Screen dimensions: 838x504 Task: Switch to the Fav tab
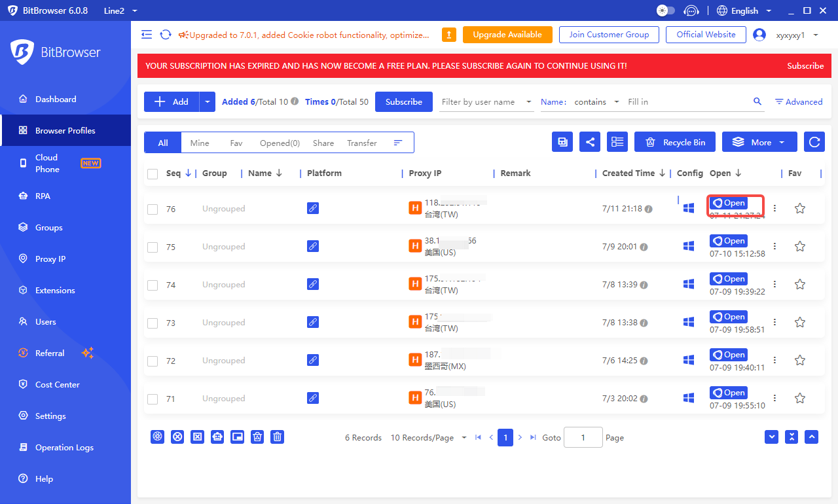coord(236,143)
